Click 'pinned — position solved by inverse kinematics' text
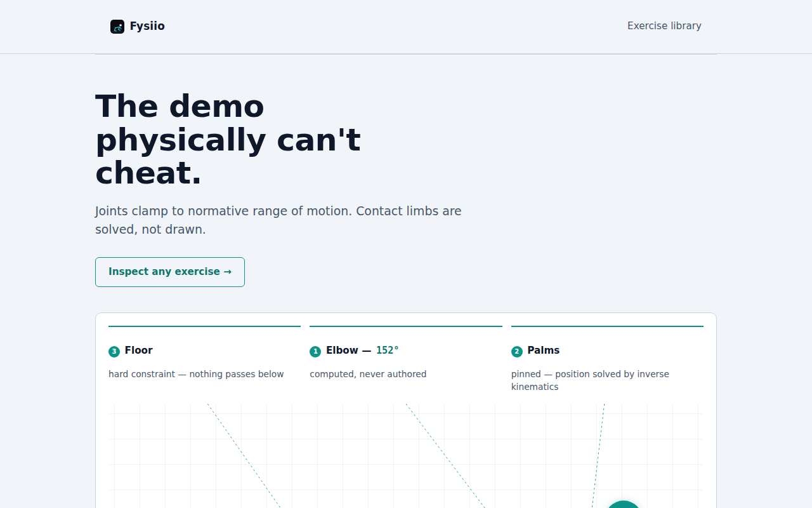Viewport: 812px width, 508px height. (x=590, y=380)
